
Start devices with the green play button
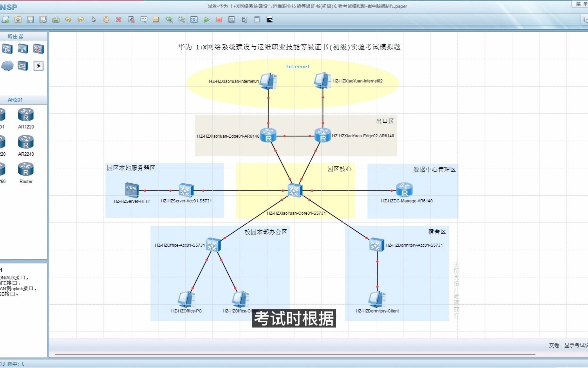tap(207, 19)
